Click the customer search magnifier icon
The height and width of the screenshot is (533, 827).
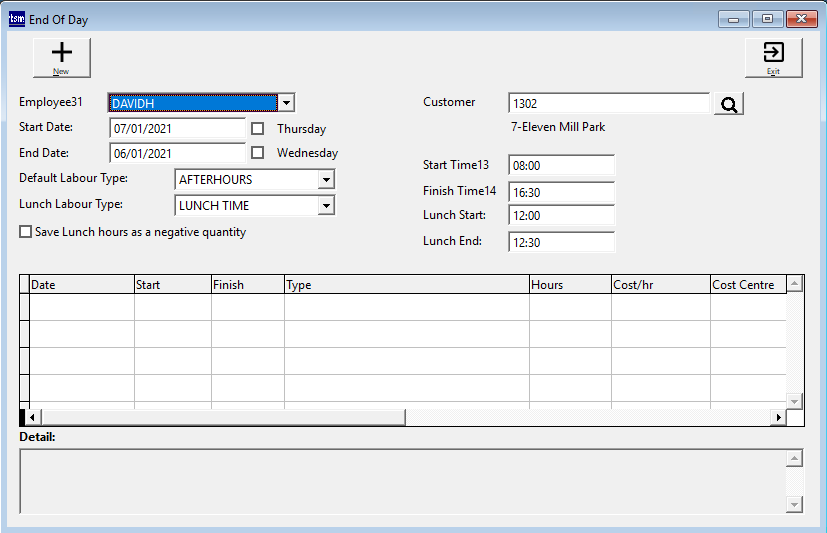pyautogui.click(x=729, y=104)
